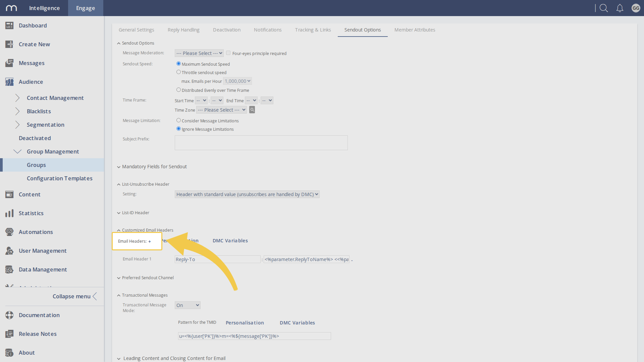
Task: Click the Subject Prefix text field
Action: [261, 143]
